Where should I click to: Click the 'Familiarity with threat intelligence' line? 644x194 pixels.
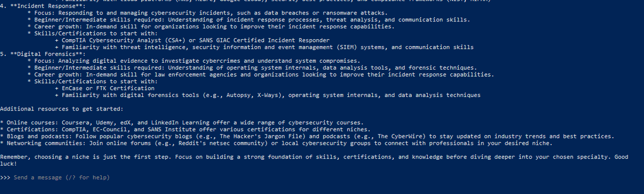pyautogui.click(x=264, y=47)
